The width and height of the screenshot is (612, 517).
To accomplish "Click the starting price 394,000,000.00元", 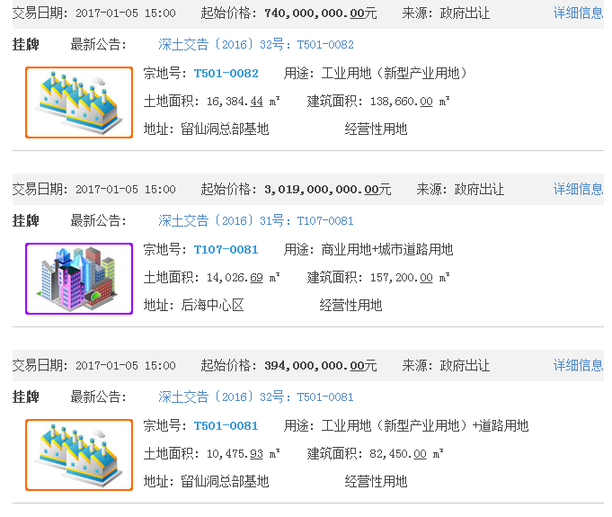I will click(321, 366).
